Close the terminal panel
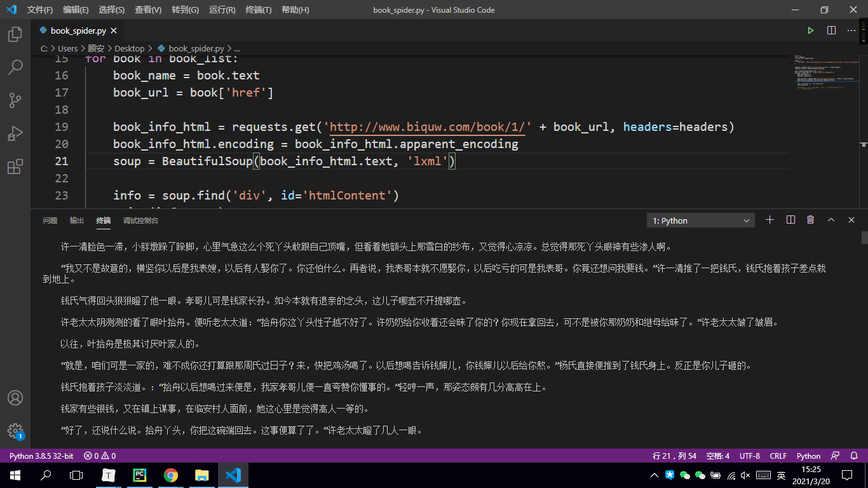This screenshot has height=488, width=868. coord(851,220)
